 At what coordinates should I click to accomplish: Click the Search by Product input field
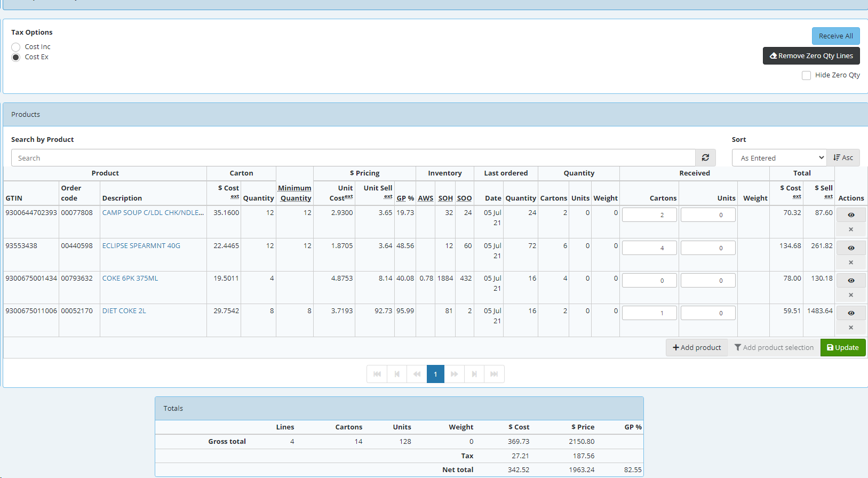[x=353, y=158]
